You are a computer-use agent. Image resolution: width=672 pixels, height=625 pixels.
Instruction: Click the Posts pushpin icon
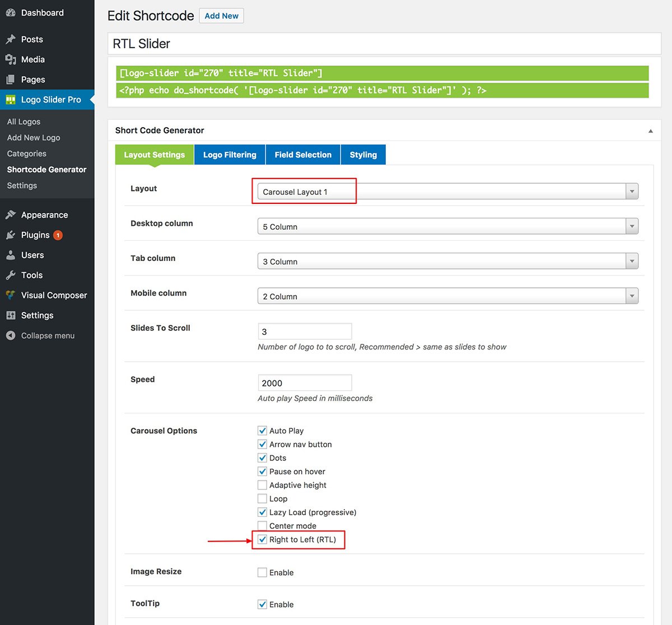tap(10, 39)
